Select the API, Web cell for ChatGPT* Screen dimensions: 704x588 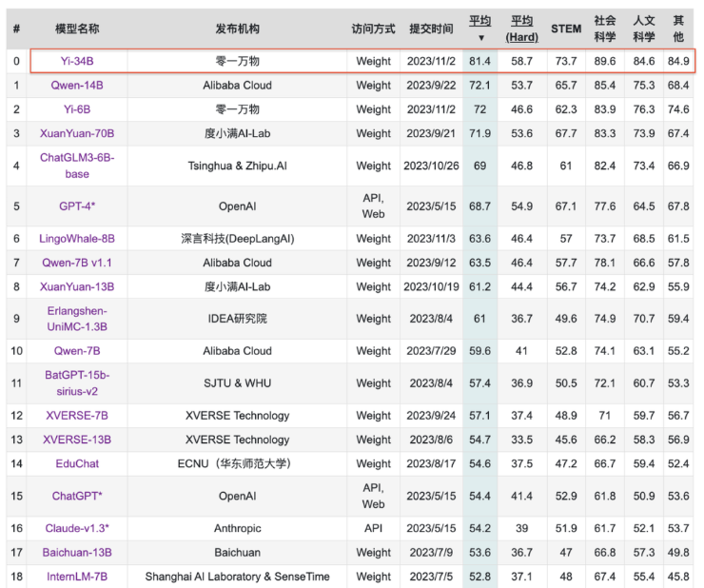[373, 496]
